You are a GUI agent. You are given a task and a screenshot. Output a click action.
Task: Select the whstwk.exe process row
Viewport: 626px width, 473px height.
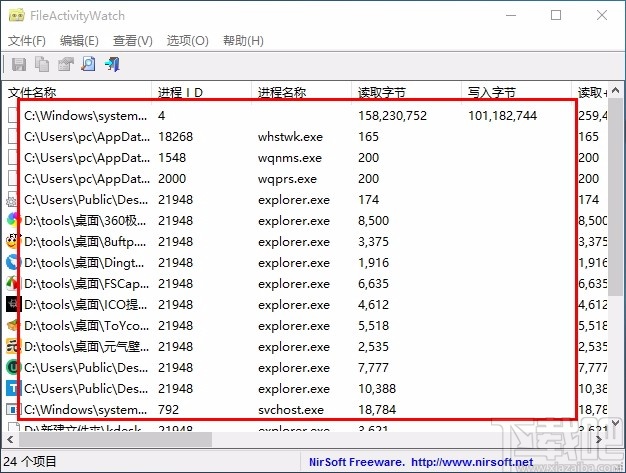coord(305,137)
